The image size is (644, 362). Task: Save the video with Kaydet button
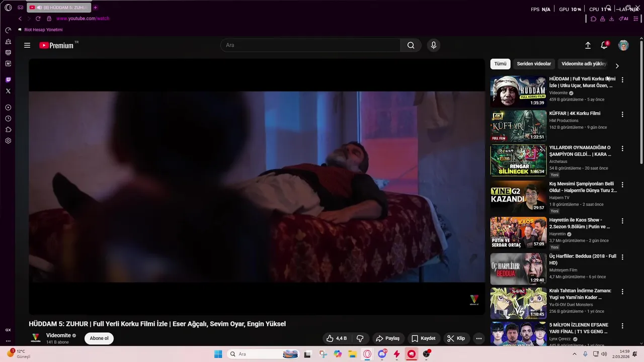[423, 338]
